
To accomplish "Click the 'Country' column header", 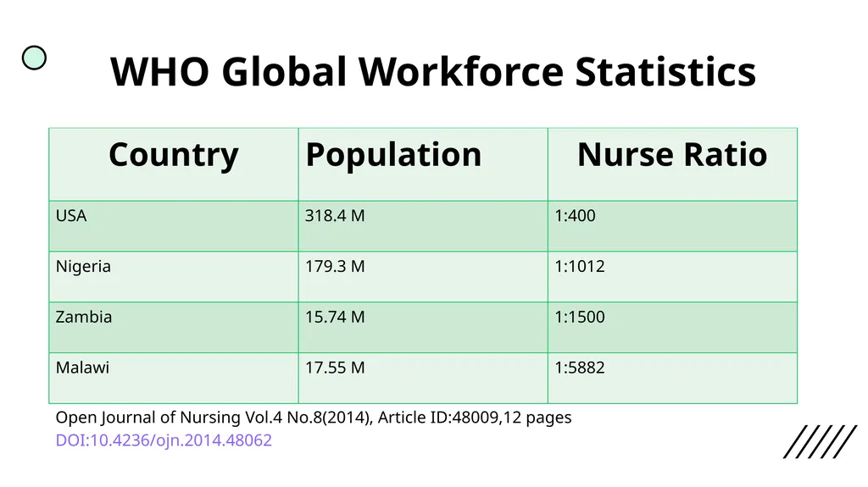I will pos(174,164).
